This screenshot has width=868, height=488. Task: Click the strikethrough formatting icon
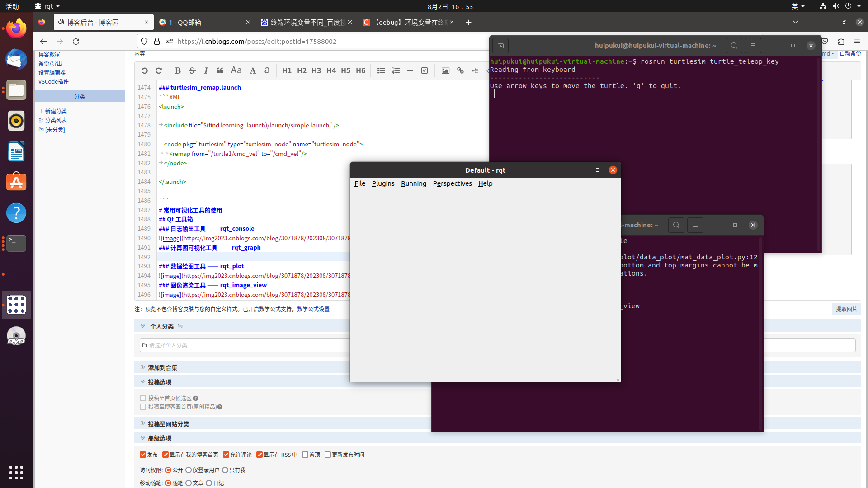pyautogui.click(x=192, y=70)
